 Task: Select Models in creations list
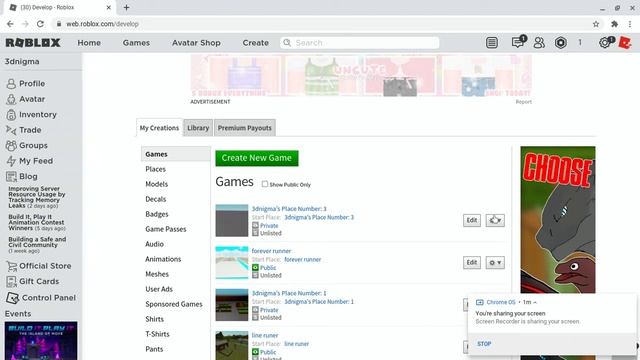(157, 184)
